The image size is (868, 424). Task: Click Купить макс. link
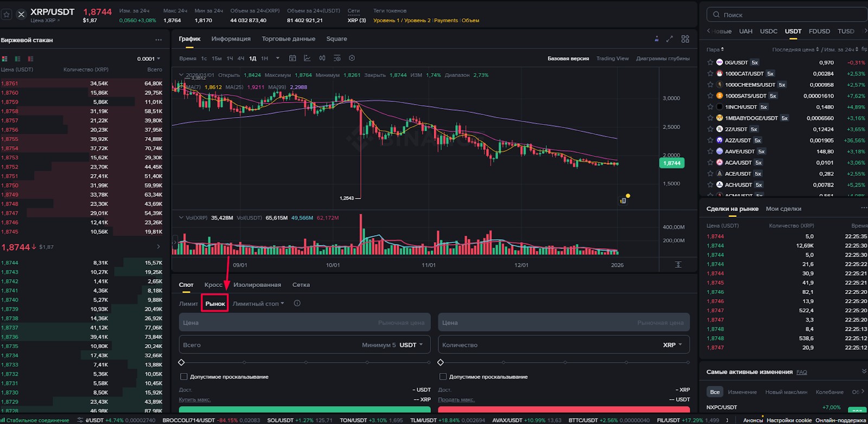tap(195, 400)
